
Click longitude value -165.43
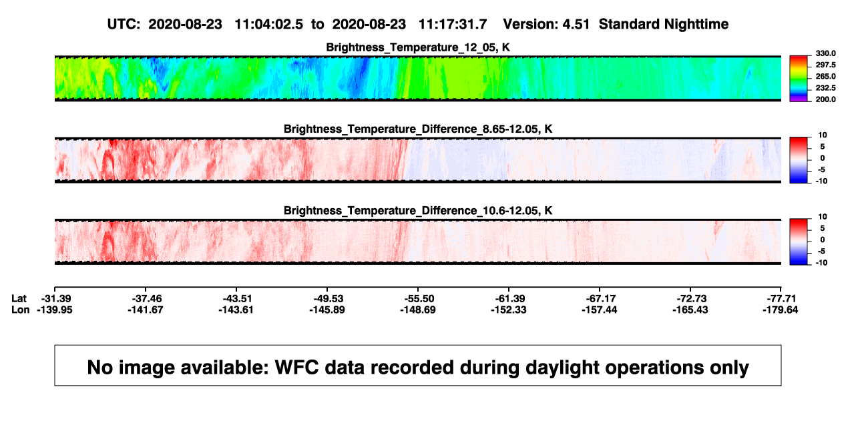tap(690, 310)
